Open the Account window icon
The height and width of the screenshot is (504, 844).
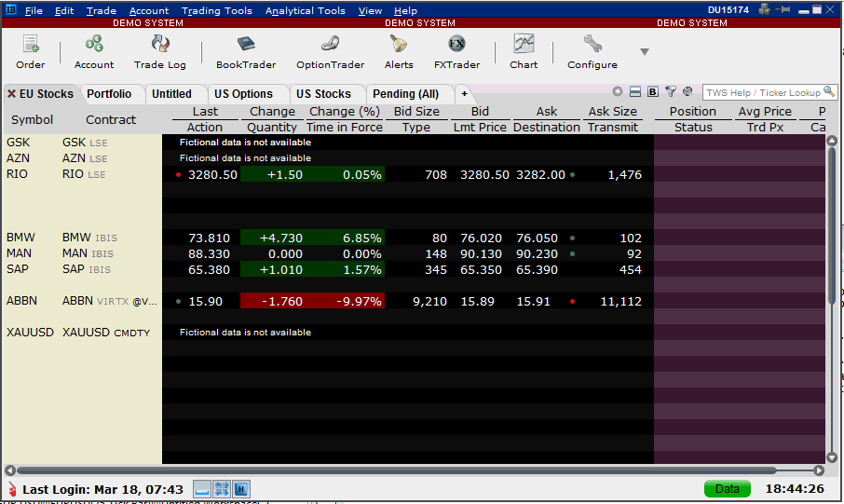94,52
